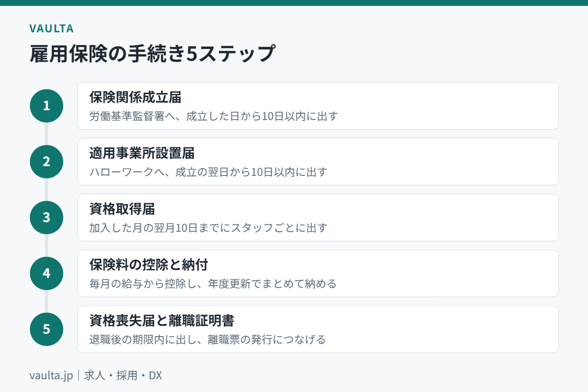Click the description starting 労働基準監督署へ
Viewport: 588px width, 392px height.
coord(214,117)
